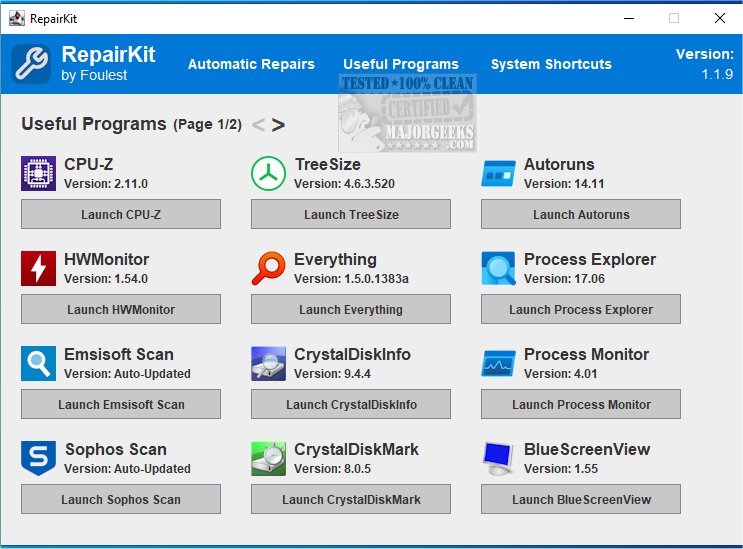The height and width of the screenshot is (549, 743).
Task: Click the 'Version: 1.54.0' HWMonitor text
Action: (x=106, y=279)
